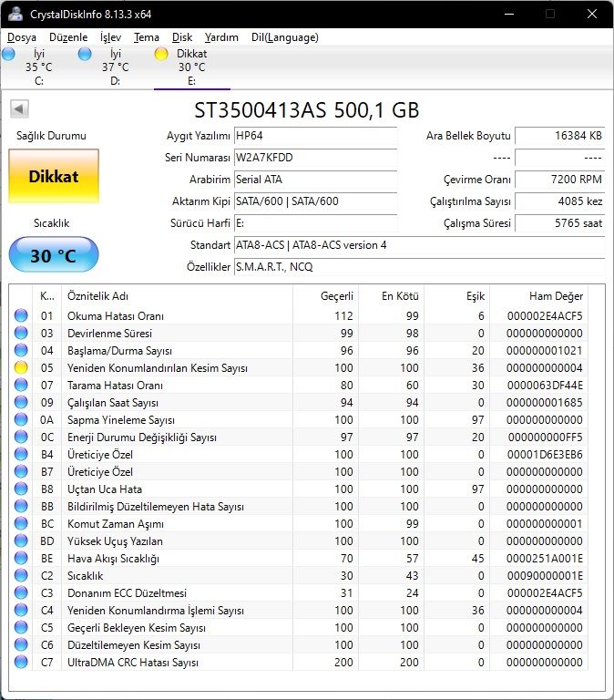Click the disk title ST3500413AS 500,1 GB

307,109
